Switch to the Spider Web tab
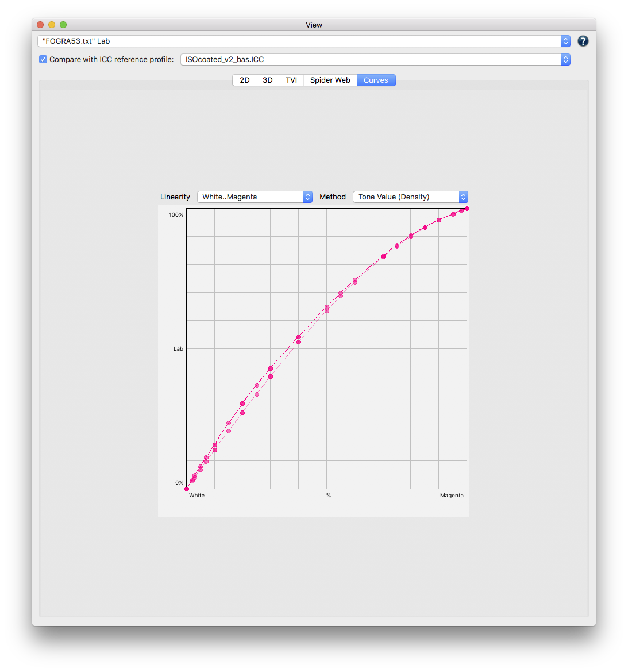Screen dimensions: 628x672 coord(330,80)
